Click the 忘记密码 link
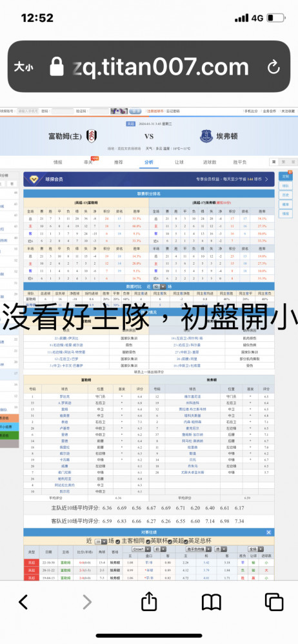Viewport: 298px width, 644px height. (173, 111)
